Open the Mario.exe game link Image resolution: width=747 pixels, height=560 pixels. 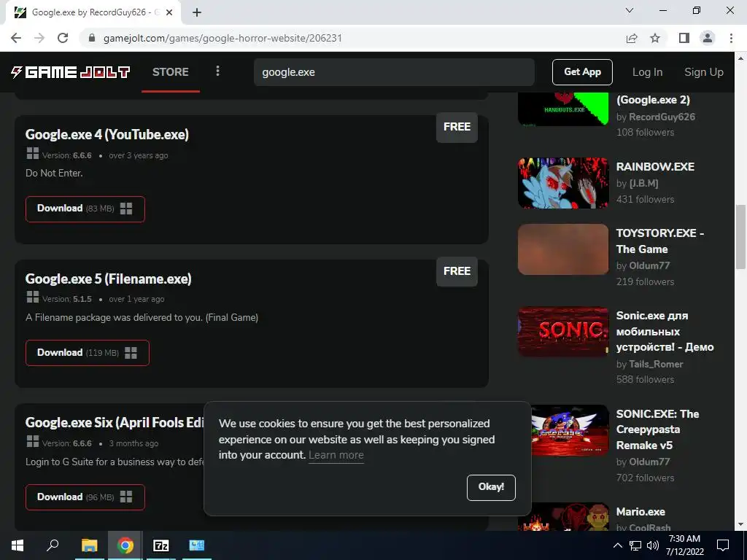pos(640,512)
